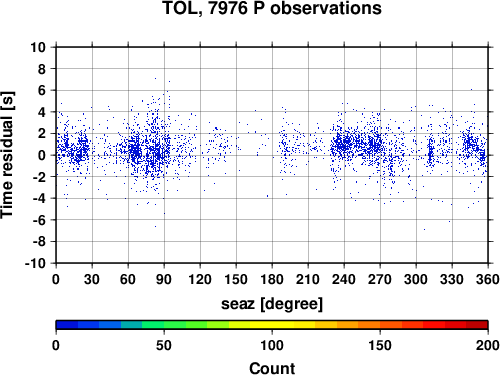
Task: Click colorbar tick label 50
Action: 164,345
